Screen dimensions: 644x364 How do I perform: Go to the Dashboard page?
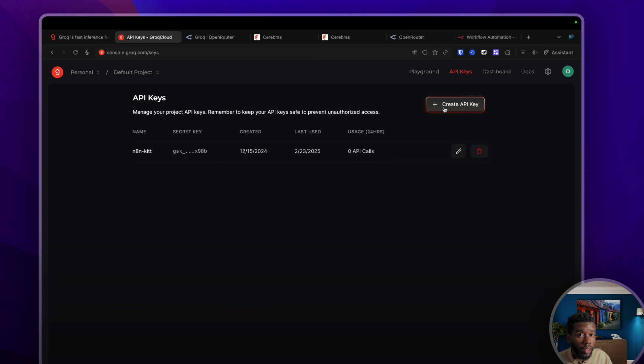496,72
